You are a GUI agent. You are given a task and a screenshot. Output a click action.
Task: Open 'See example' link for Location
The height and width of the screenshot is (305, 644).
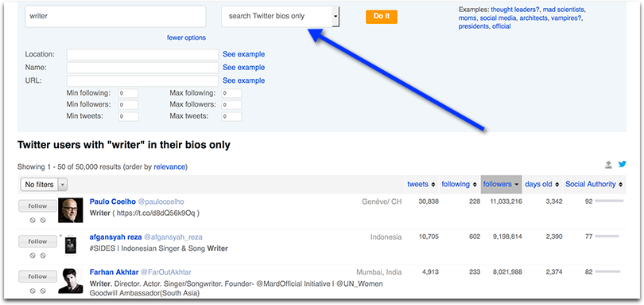point(243,54)
